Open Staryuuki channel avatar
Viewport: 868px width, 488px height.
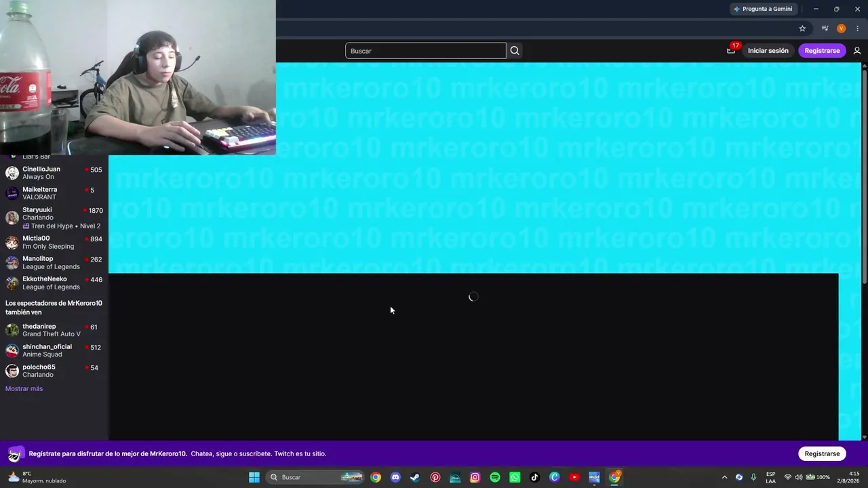(x=12, y=217)
